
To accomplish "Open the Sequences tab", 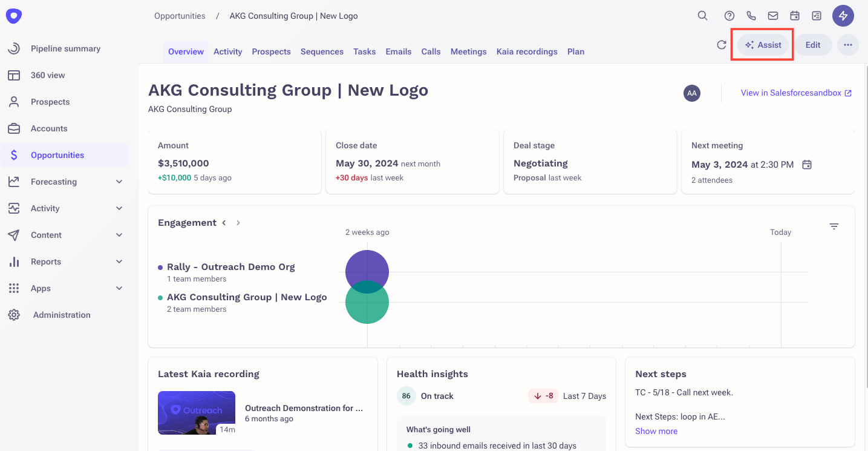I will (322, 51).
